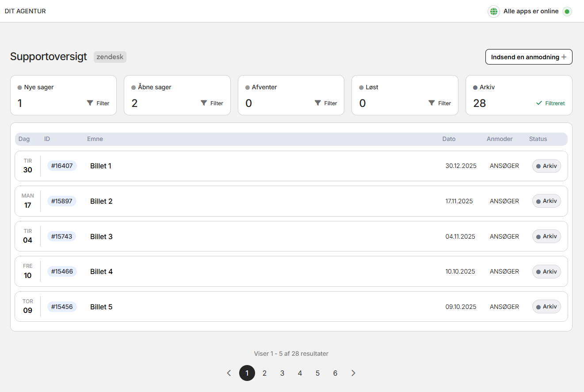Click the Arkiv status badge for Billet 5
Image resolution: width=584 pixels, height=392 pixels.
click(546, 307)
